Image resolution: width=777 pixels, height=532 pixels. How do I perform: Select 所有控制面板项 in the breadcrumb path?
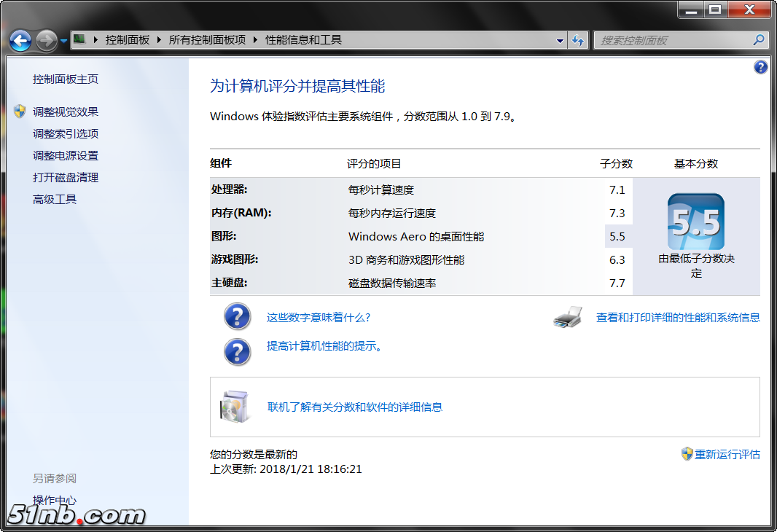coord(207,40)
